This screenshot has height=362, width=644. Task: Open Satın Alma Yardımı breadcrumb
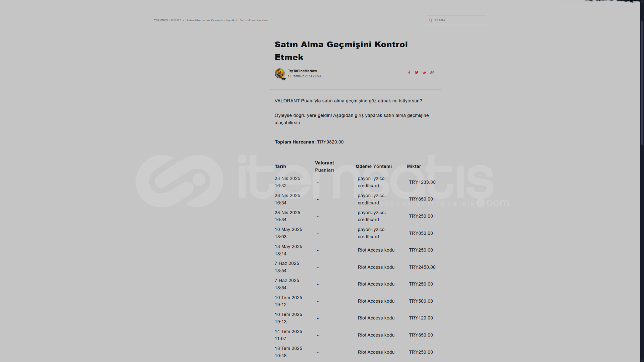(254, 20)
